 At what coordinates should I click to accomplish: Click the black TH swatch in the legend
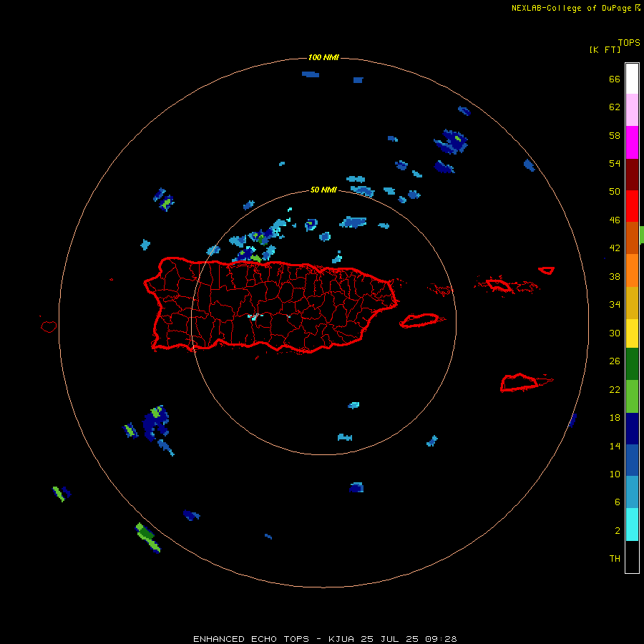632,557
